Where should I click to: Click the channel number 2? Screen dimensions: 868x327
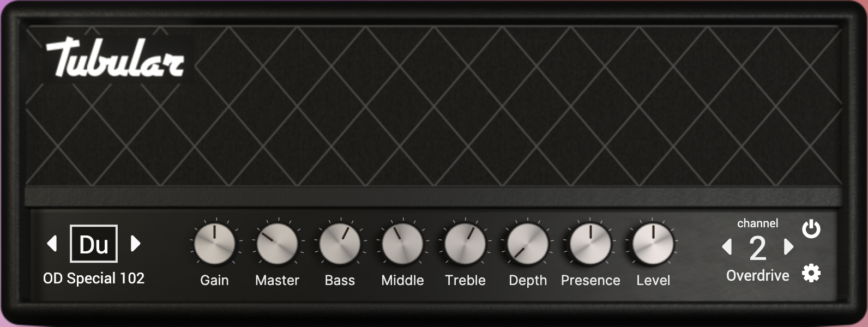[758, 249]
